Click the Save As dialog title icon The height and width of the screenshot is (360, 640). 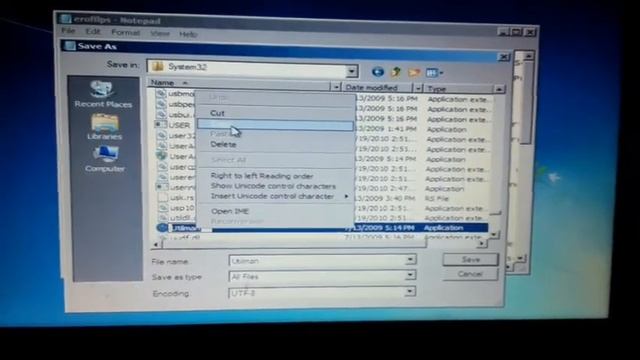click(70, 46)
